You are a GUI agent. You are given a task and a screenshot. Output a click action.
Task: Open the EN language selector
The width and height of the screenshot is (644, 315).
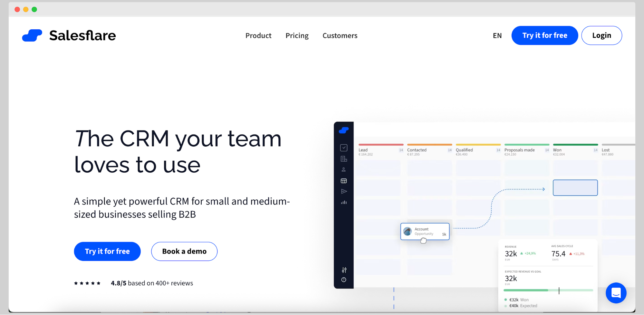(497, 35)
